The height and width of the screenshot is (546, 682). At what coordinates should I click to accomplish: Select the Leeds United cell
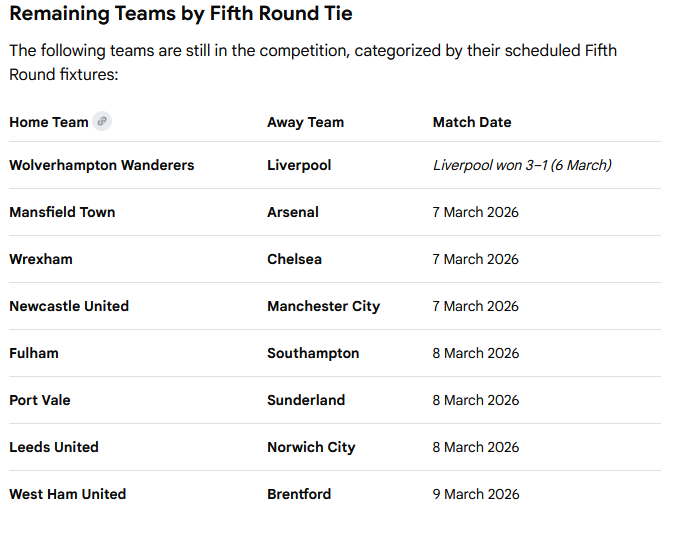click(x=54, y=447)
